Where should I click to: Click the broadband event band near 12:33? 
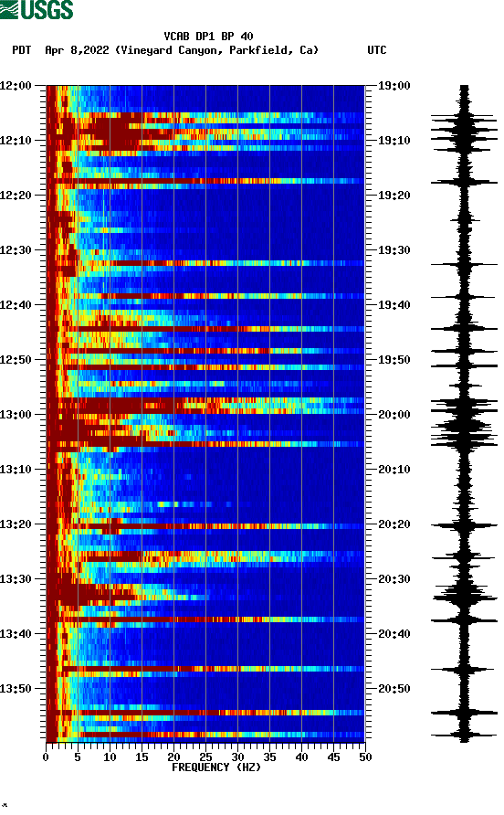[x=205, y=263]
